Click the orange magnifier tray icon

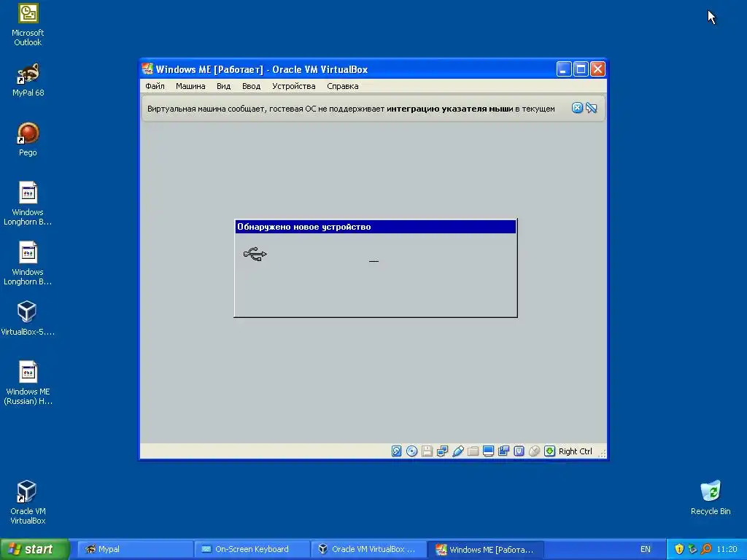(706, 549)
